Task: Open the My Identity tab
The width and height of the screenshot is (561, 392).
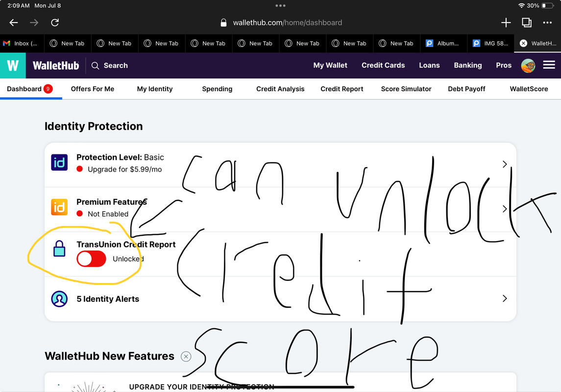Action: point(154,89)
